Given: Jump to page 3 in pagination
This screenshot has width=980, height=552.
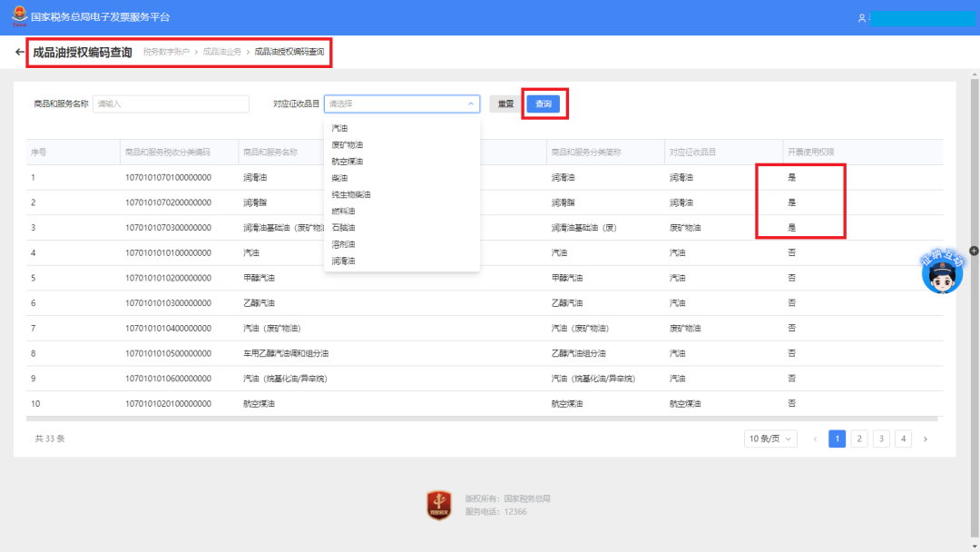Looking at the screenshot, I should pos(881,439).
